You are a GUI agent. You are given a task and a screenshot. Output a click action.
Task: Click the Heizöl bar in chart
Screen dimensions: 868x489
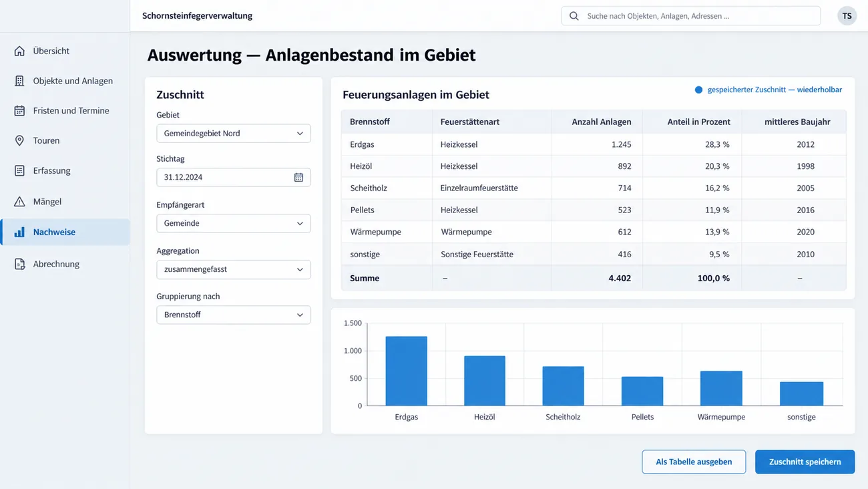point(485,381)
